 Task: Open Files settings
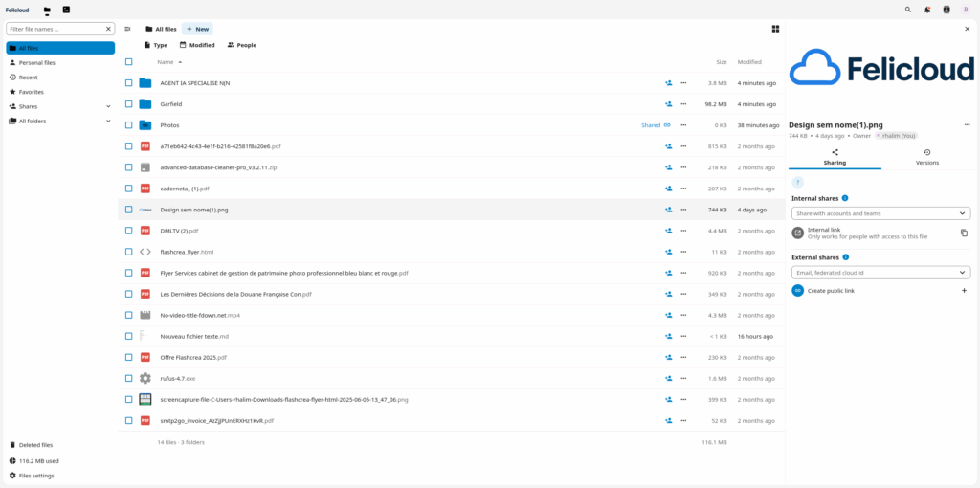tap(60, 476)
